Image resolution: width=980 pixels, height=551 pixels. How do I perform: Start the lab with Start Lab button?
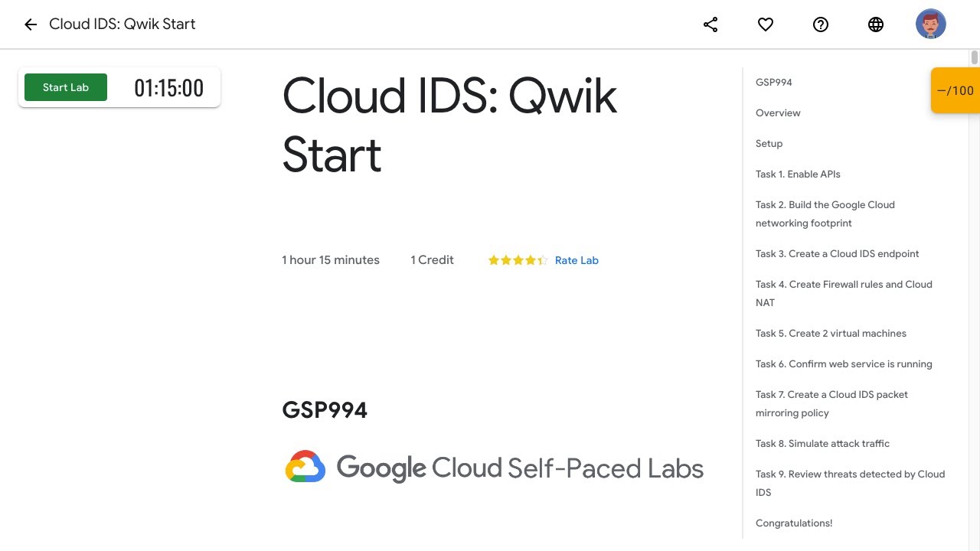66,87
